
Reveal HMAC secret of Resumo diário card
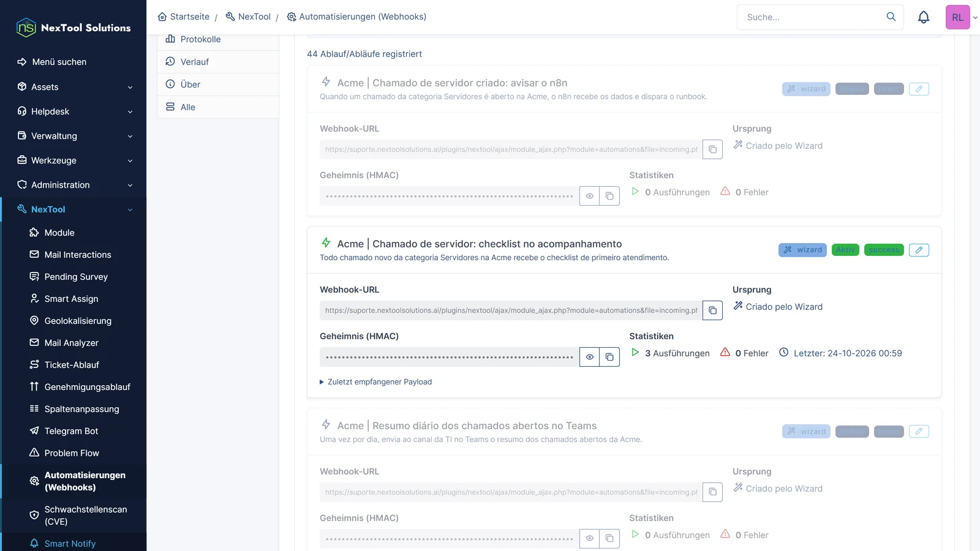point(589,539)
